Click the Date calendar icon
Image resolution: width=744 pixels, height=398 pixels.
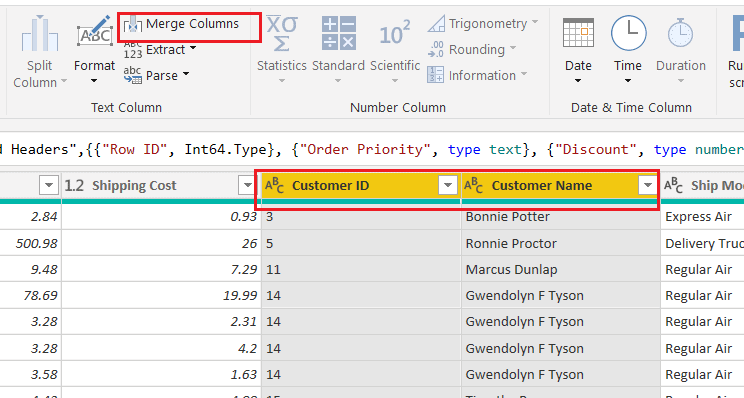578,33
